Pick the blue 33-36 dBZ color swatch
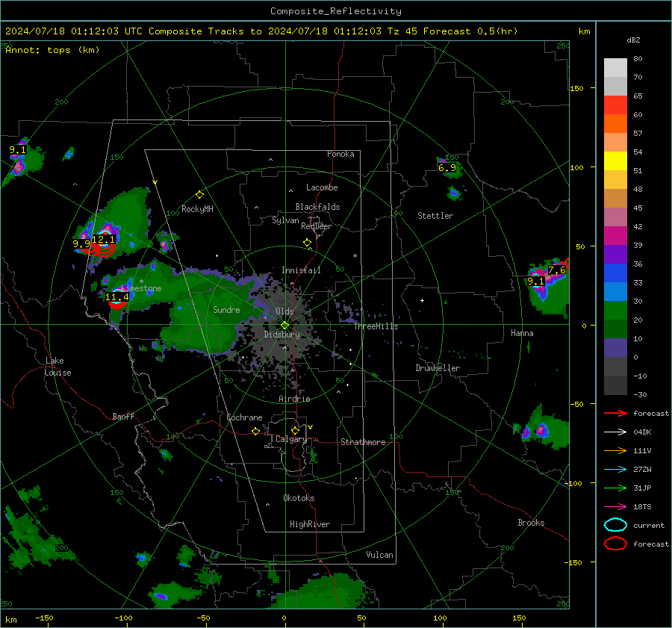 coord(615,273)
